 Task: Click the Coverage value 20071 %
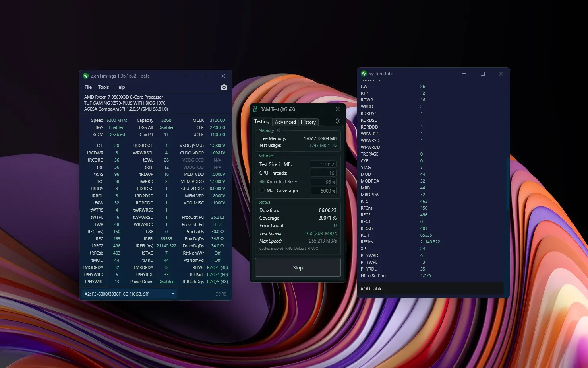click(x=327, y=218)
